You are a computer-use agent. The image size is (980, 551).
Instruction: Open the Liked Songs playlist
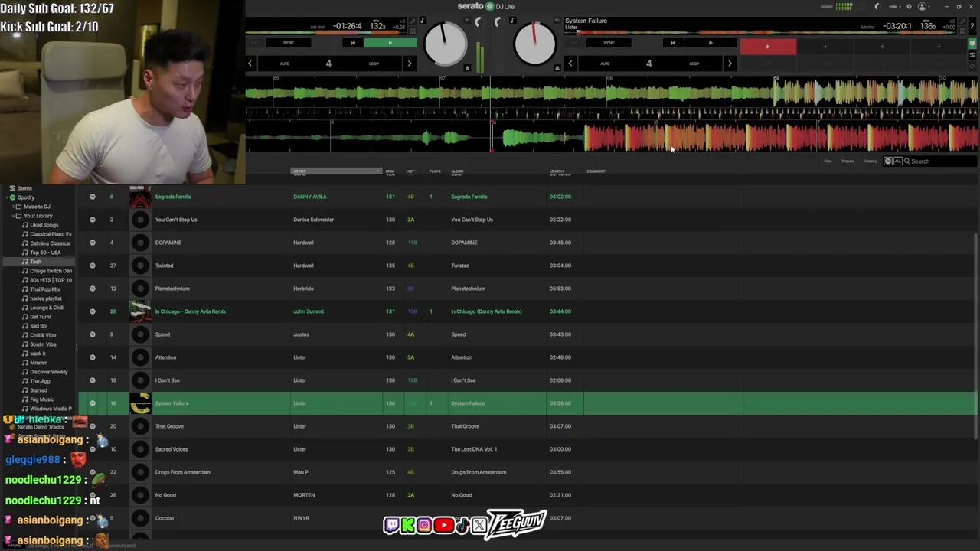point(44,225)
